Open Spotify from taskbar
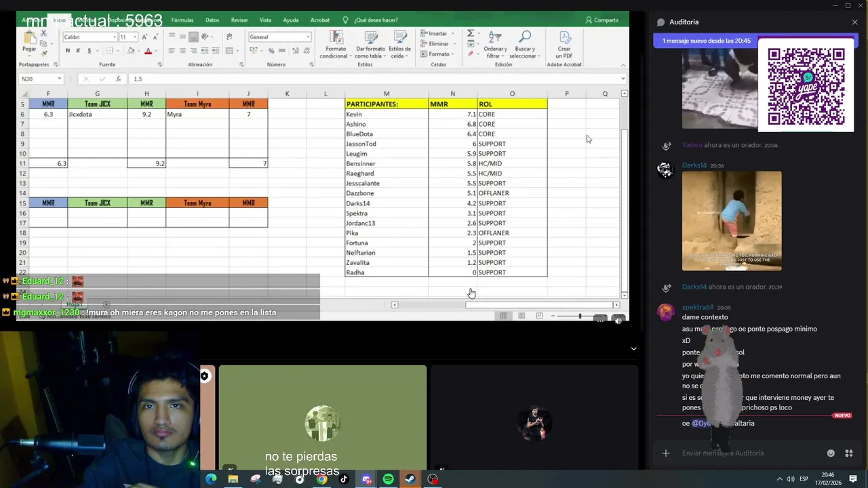 coord(388,479)
